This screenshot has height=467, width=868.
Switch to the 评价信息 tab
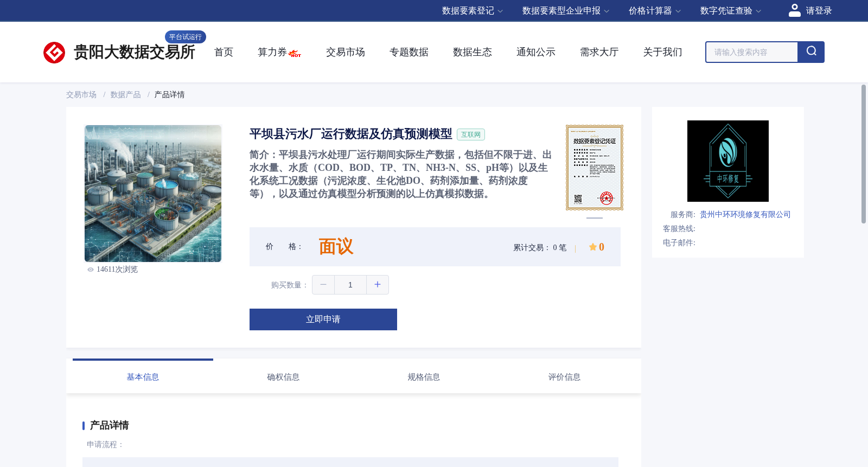(564, 377)
